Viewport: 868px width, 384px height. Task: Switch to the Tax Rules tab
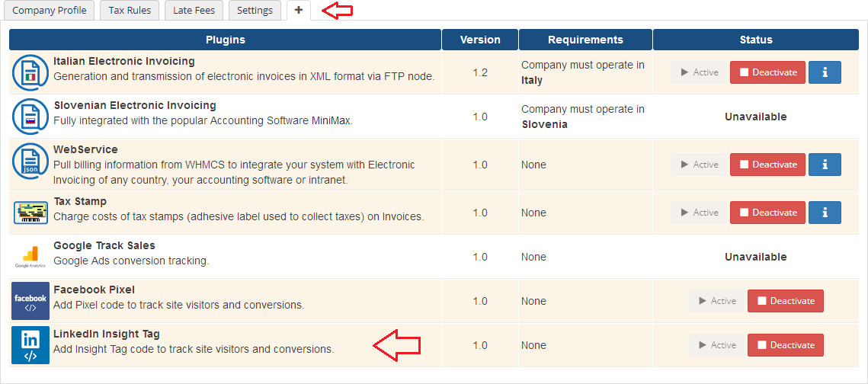tap(130, 11)
